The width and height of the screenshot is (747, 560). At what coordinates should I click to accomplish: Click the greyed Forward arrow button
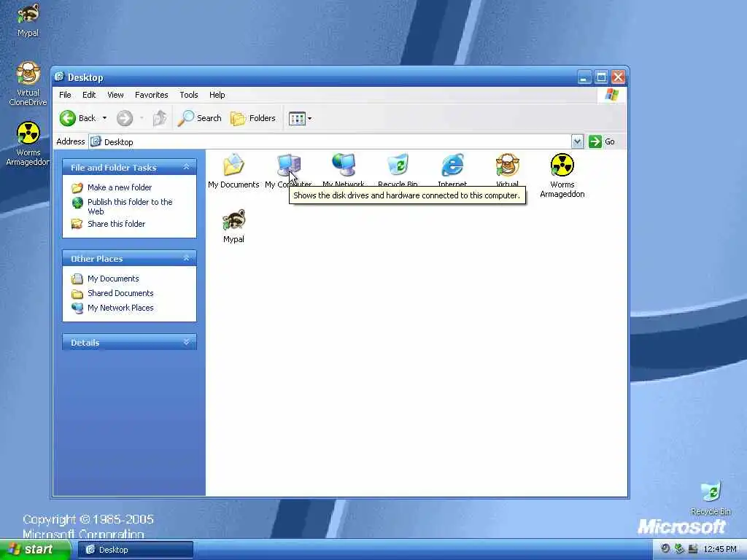tap(125, 118)
